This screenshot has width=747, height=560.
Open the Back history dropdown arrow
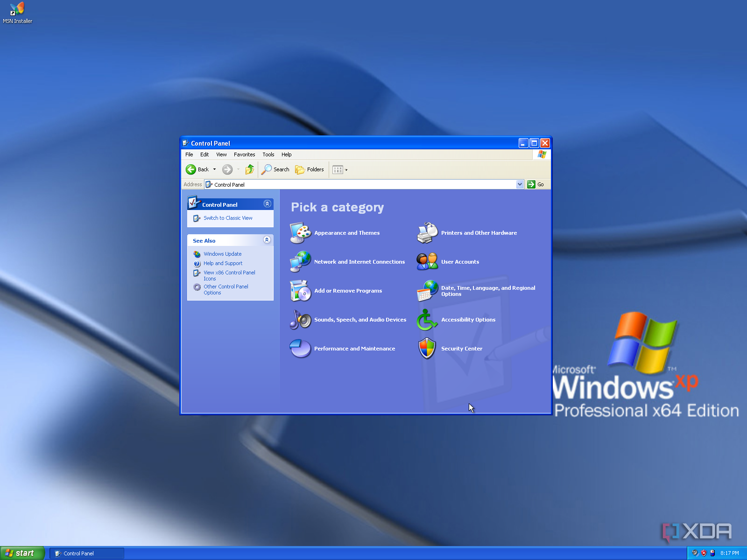point(215,169)
